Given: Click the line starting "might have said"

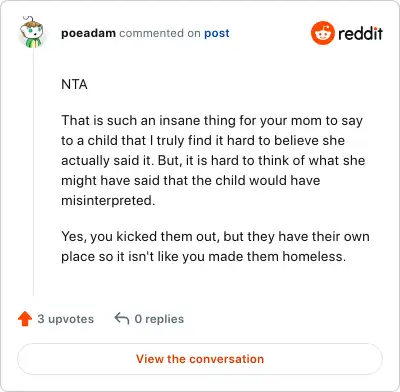Looking at the screenshot, I should (x=191, y=180).
